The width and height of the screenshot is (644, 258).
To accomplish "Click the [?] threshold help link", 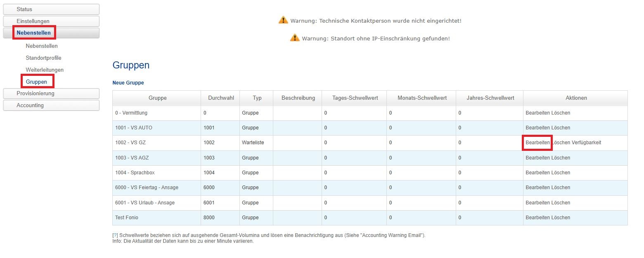I will (115, 235).
